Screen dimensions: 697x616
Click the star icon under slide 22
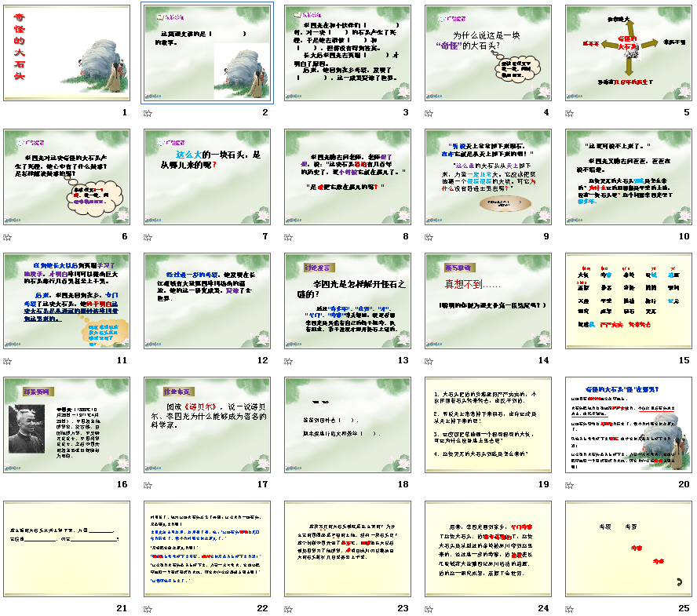[x=147, y=609]
